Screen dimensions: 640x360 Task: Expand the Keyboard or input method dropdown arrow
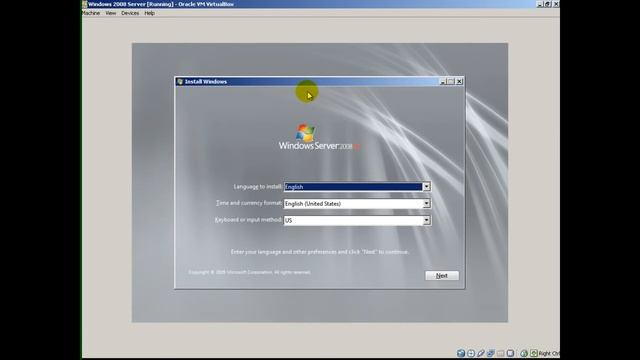point(426,220)
